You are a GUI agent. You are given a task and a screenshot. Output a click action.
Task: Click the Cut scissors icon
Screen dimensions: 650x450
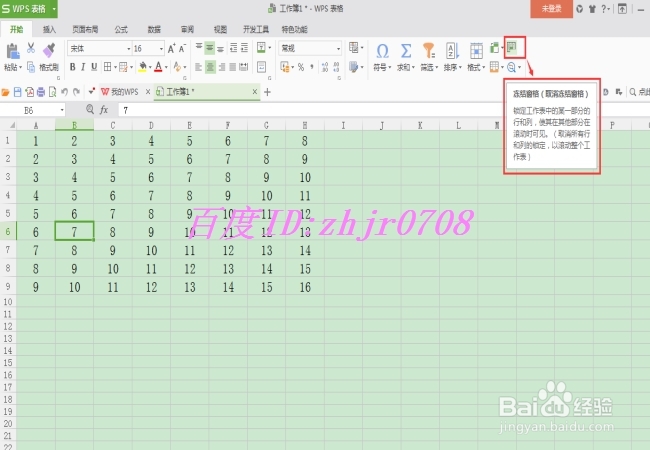[x=31, y=48]
